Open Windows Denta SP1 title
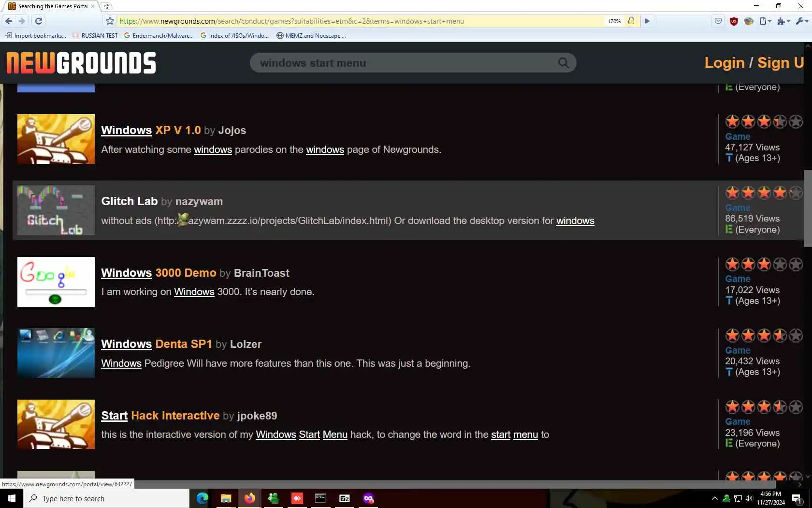 pyautogui.click(x=157, y=344)
